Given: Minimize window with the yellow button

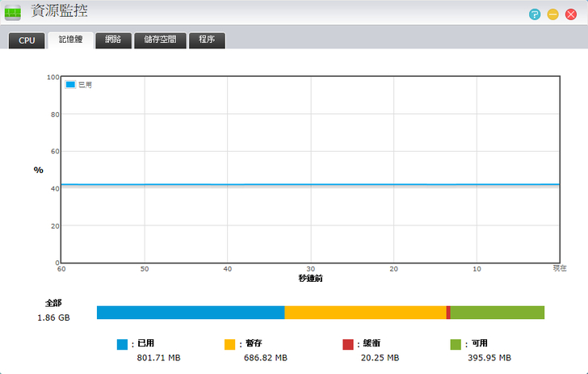Looking at the screenshot, I should coord(552,15).
